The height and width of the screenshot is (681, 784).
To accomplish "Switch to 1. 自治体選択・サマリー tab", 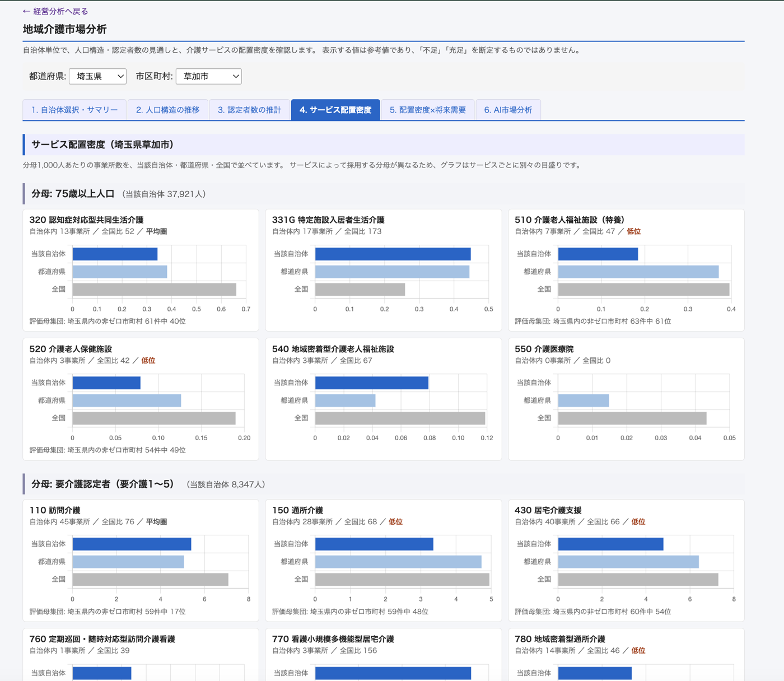I will 74,110.
